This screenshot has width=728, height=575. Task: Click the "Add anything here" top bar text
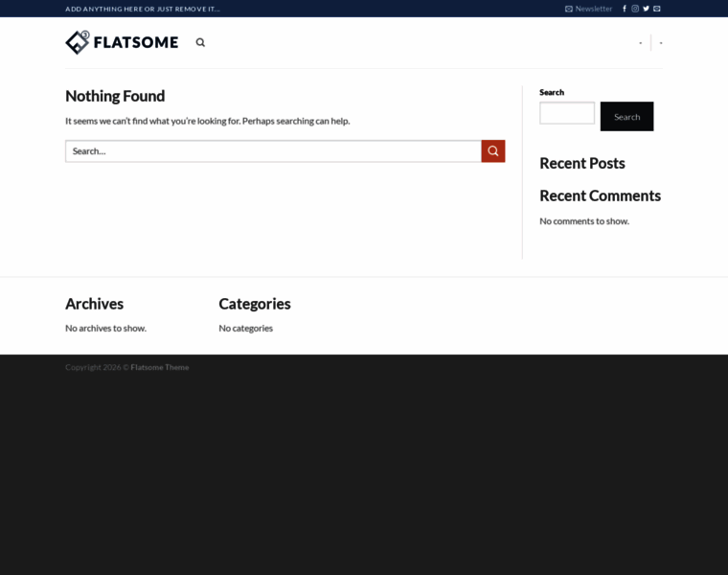[x=142, y=9]
